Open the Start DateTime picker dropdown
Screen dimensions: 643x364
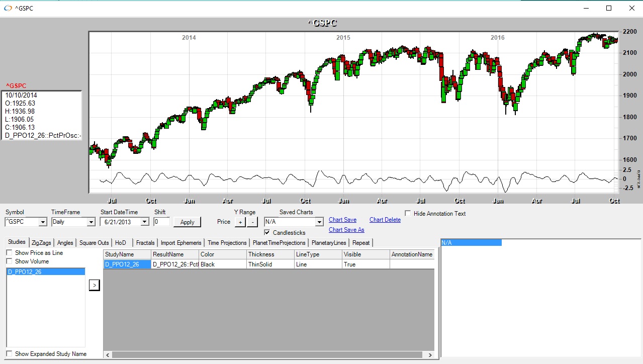(145, 222)
